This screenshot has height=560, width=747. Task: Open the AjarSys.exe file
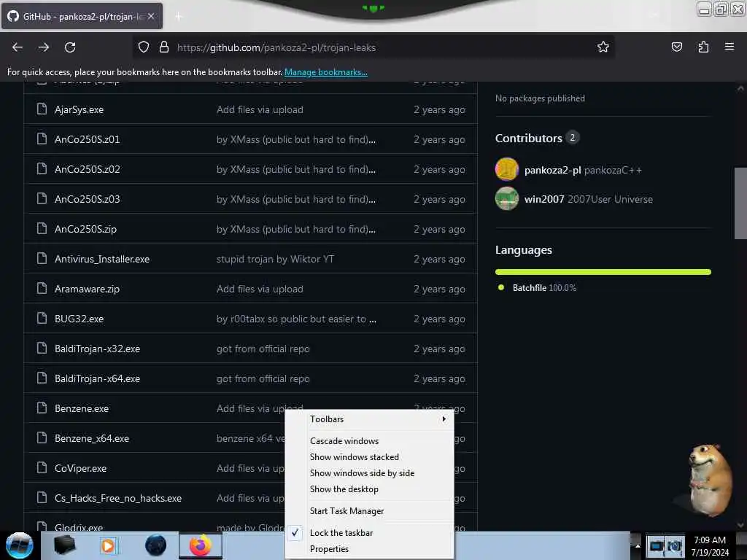[79, 109]
